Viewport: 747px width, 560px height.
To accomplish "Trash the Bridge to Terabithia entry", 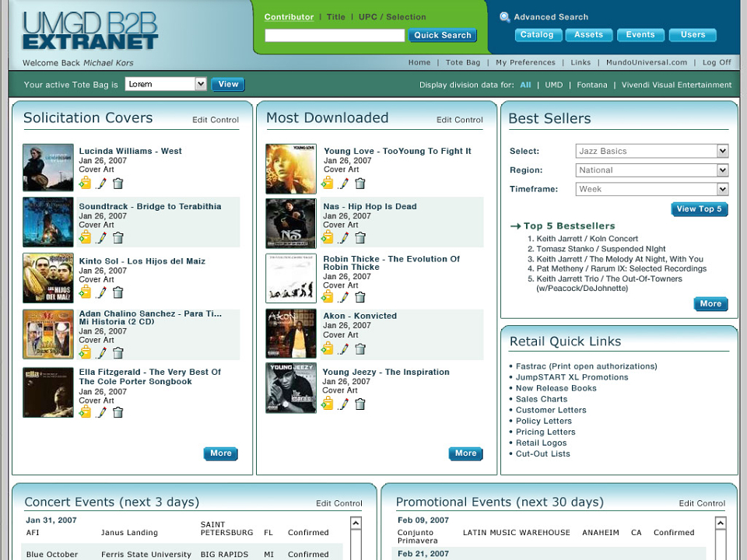I will pyautogui.click(x=117, y=238).
